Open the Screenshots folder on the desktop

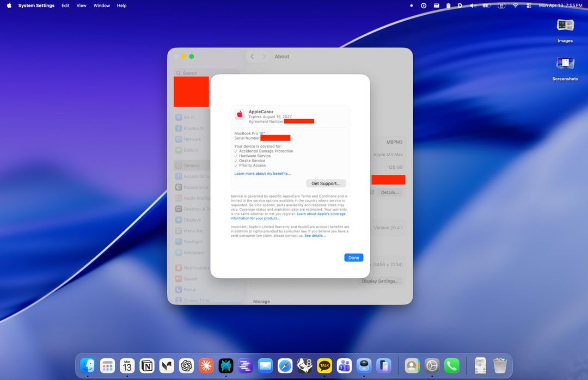pos(565,68)
